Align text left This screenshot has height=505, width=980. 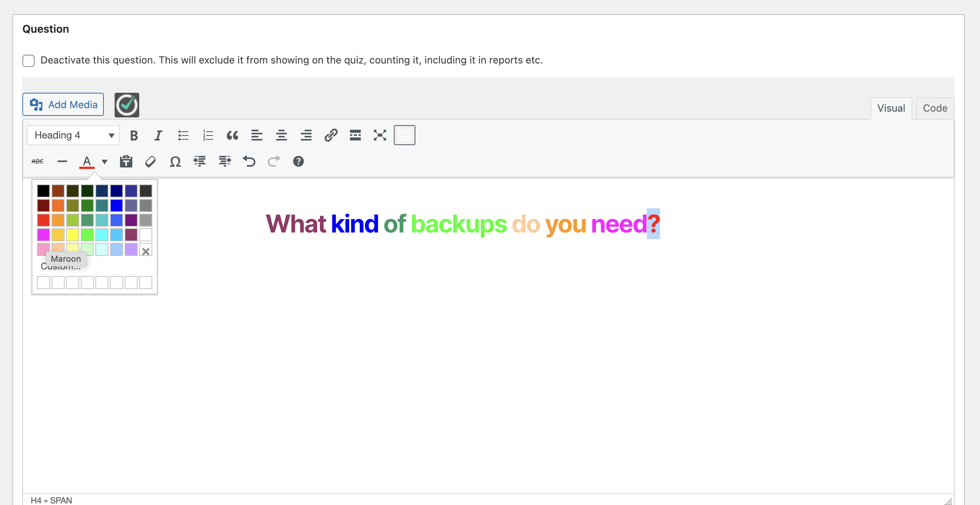click(x=257, y=135)
